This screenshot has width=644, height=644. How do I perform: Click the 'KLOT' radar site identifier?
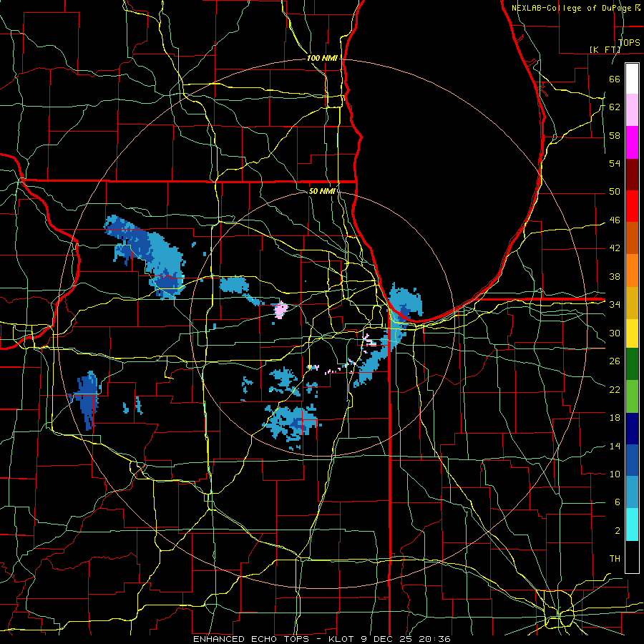point(342,639)
